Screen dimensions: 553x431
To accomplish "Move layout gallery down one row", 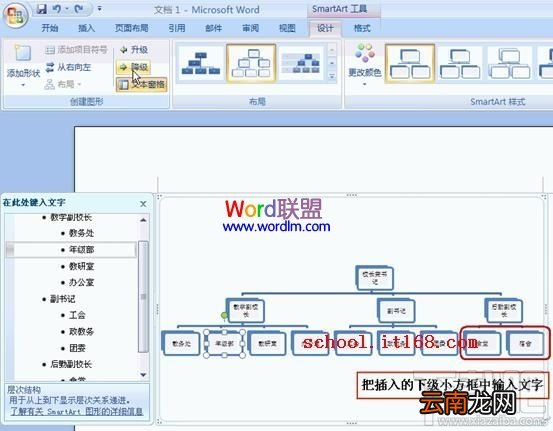I will tap(332, 63).
